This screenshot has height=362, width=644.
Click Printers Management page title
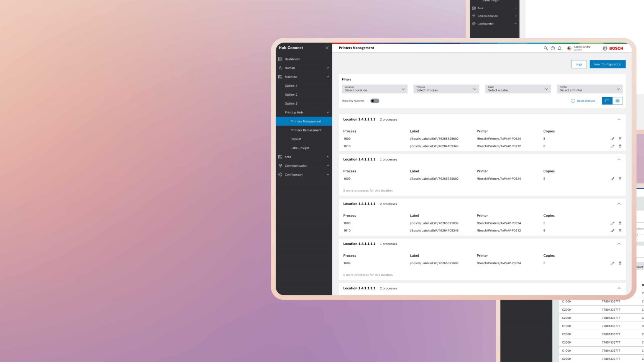point(356,48)
